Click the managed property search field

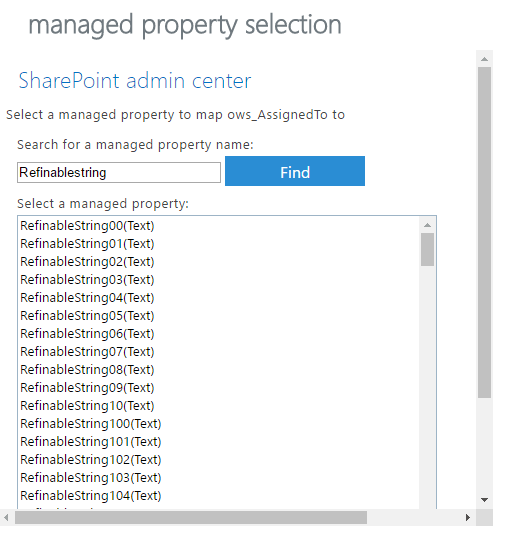(x=119, y=172)
